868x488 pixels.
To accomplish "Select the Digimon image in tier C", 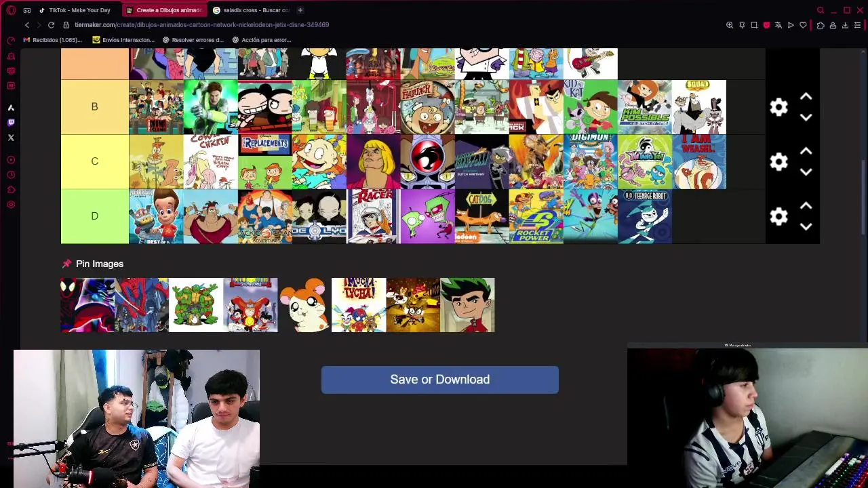I will pyautogui.click(x=591, y=161).
